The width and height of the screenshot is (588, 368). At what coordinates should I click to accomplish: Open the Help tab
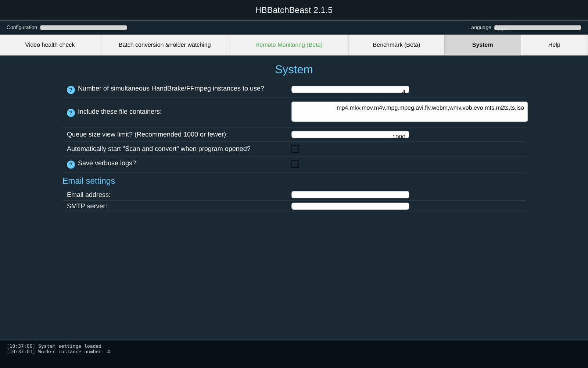[554, 45]
